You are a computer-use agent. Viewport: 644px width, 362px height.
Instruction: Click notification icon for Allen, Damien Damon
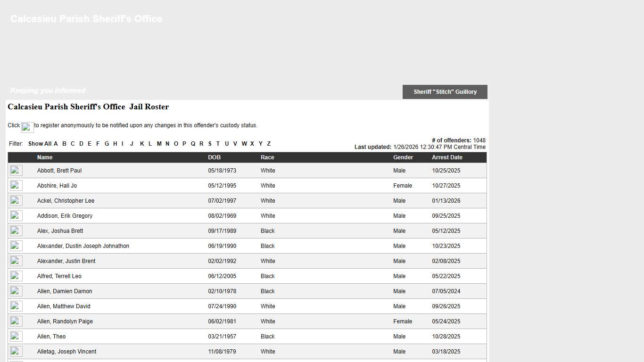16,291
